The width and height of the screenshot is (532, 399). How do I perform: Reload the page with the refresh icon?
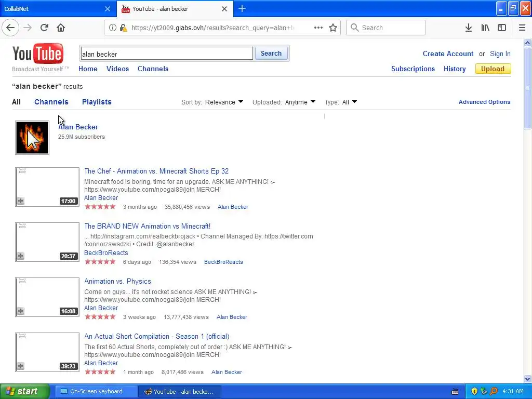(x=44, y=28)
